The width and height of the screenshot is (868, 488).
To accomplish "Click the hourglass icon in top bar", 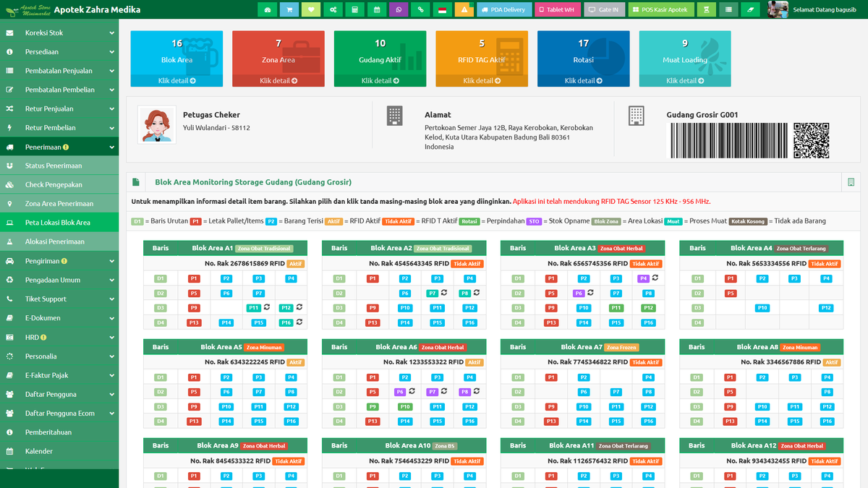I will [707, 9].
